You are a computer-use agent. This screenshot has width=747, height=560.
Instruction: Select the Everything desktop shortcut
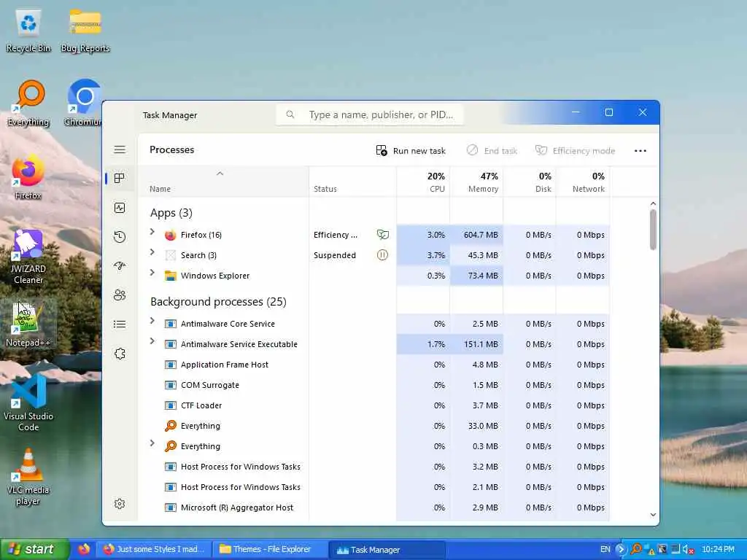(28, 104)
